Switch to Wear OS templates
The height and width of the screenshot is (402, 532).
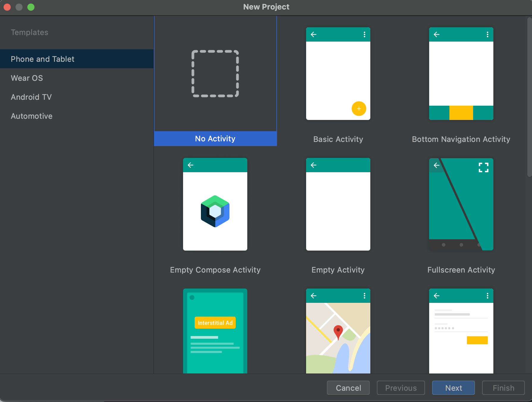point(77,78)
